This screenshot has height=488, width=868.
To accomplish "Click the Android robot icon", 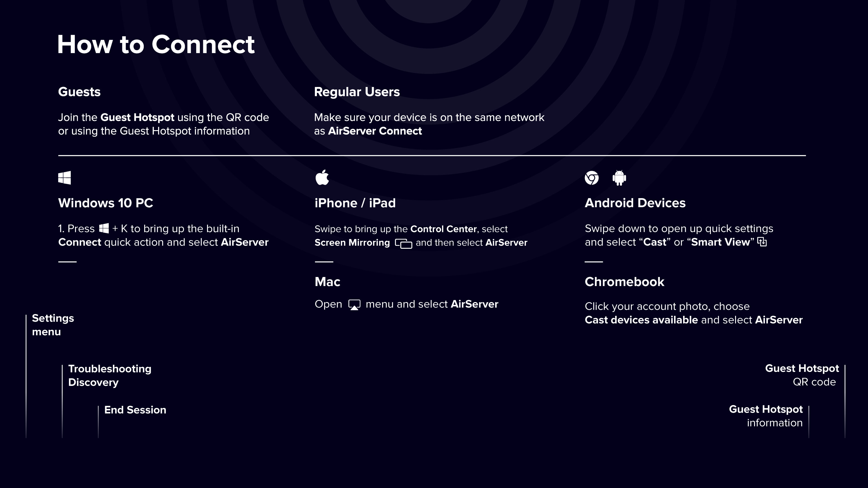I will tap(619, 178).
